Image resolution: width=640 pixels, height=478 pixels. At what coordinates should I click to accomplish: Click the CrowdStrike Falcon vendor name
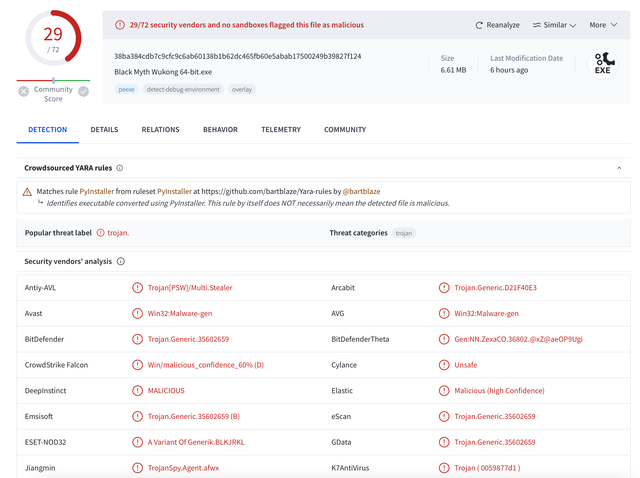[x=56, y=365]
